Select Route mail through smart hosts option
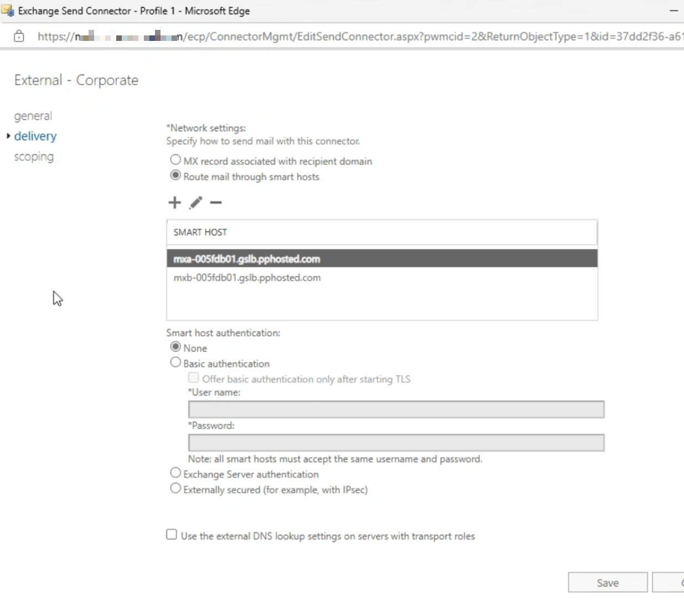The height and width of the screenshot is (616, 684). coord(175,175)
